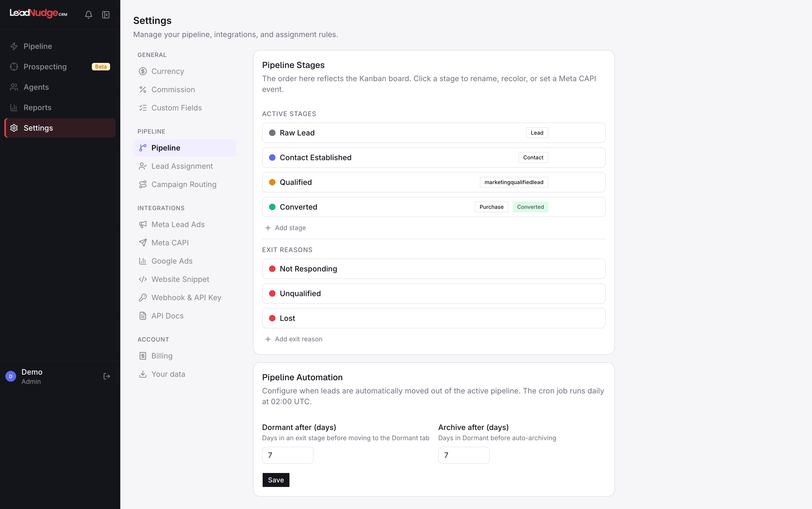Click the Settings gear icon
Screen dimensions: 812x509
pyautogui.click(x=14, y=128)
